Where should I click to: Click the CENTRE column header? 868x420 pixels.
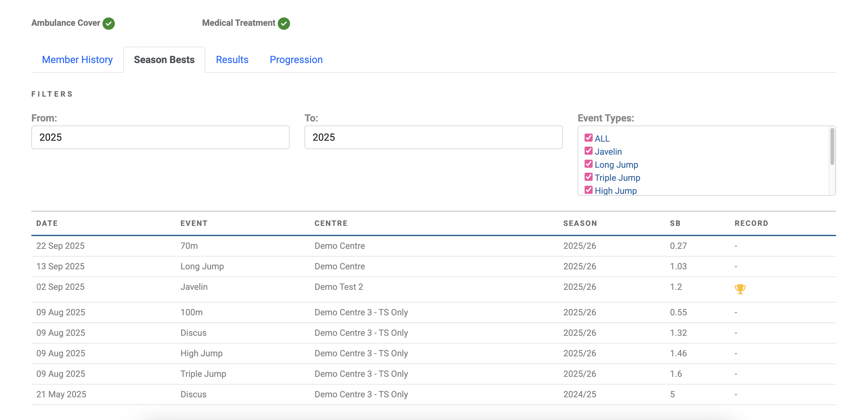(x=331, y=223)
